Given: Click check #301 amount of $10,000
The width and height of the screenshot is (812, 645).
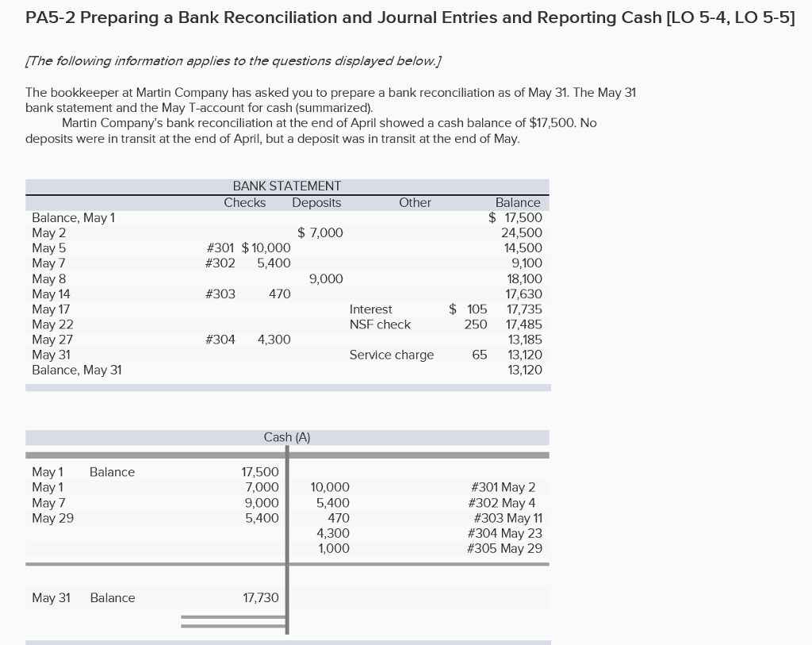Looking at the screenshot, I should click(x=267, y=248).
